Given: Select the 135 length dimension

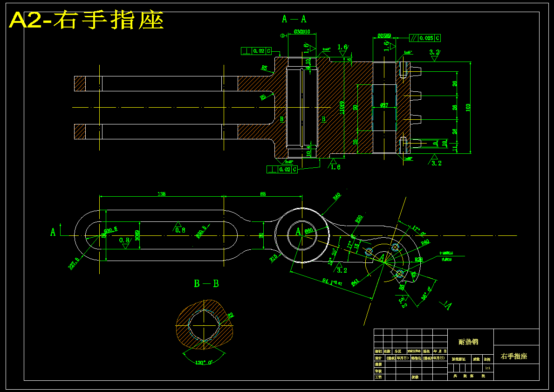Looking at the screenshot, I should click(162, 194).
